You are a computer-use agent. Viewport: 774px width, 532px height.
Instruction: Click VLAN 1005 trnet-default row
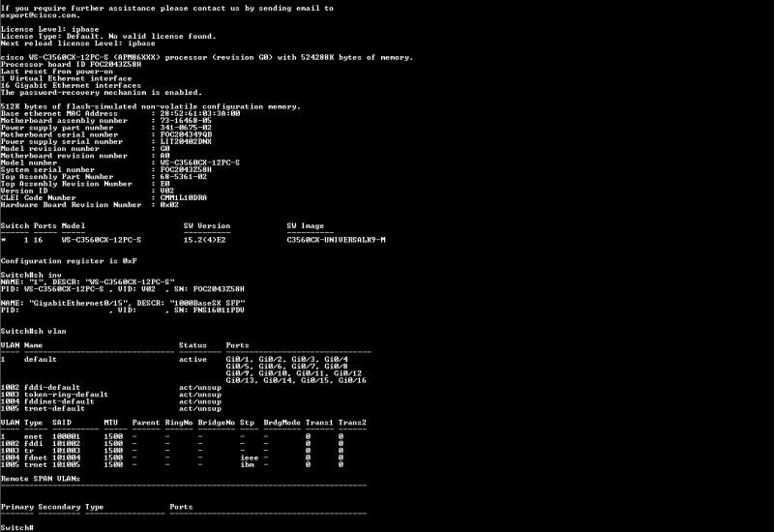tap(111, 408)
